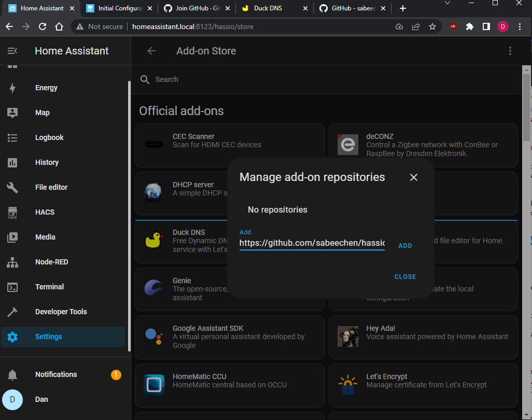The width and height of the screenshot is (532, 420).
Task: Click the 'No repositories' text
Action: (277, 209)
